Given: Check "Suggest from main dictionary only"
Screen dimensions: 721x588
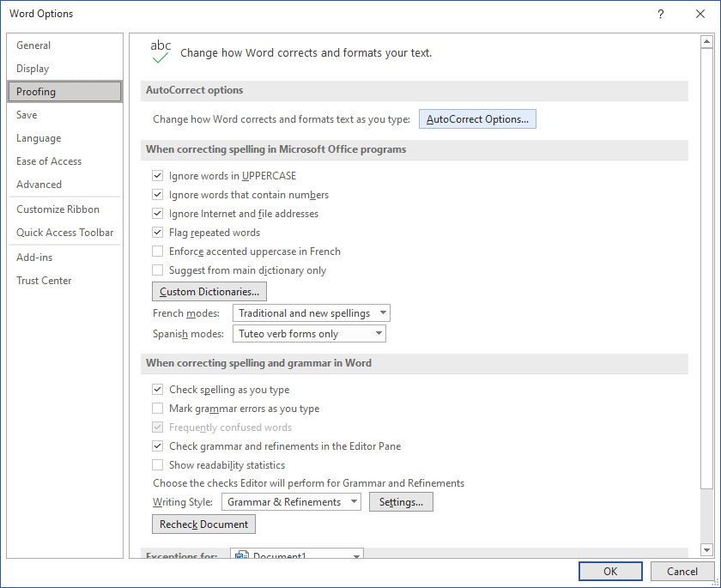Looking at the screenshot, I should point(157,270).
